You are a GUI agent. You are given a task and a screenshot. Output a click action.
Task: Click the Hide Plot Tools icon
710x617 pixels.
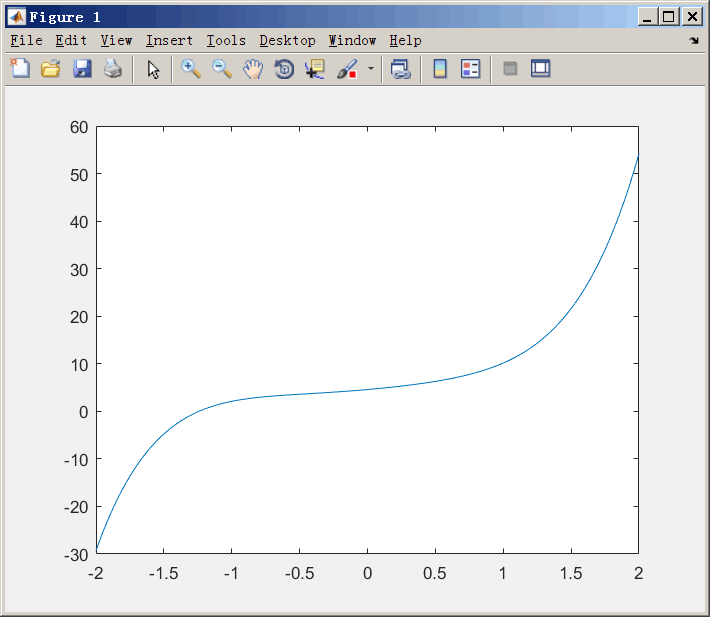click(510, 69)
